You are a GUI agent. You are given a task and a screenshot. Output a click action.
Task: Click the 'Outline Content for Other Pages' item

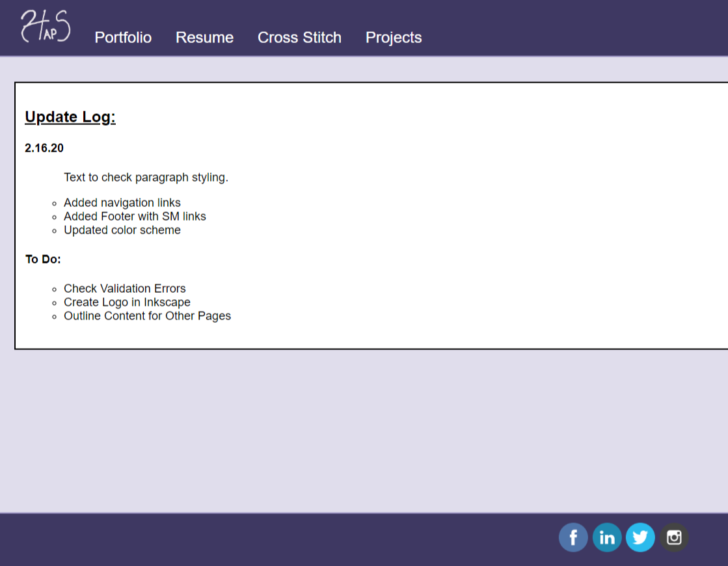147,316
